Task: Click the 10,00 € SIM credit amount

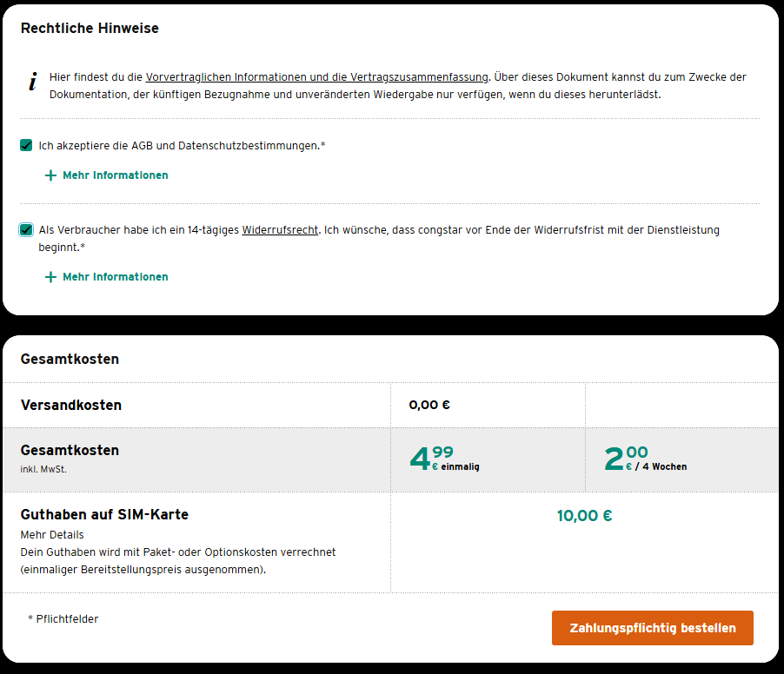Action: [584, 516]
